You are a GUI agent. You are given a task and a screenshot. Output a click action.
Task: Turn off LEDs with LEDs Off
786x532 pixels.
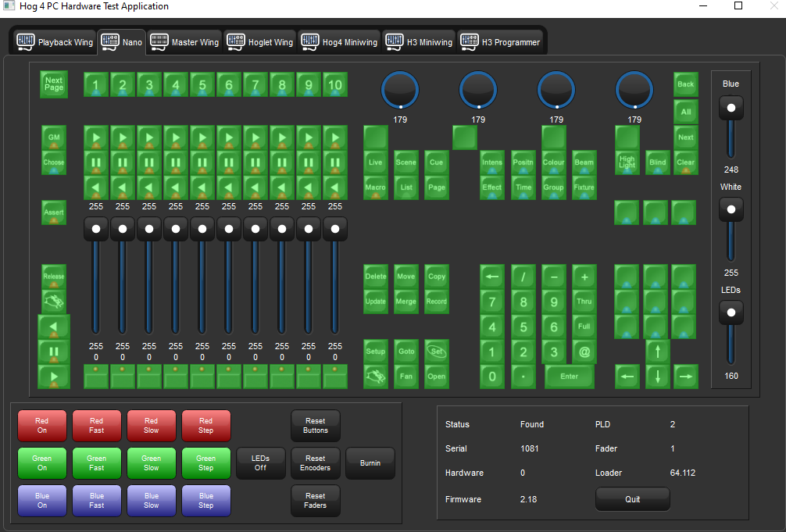pyautogui.click(x=260, y=463)
